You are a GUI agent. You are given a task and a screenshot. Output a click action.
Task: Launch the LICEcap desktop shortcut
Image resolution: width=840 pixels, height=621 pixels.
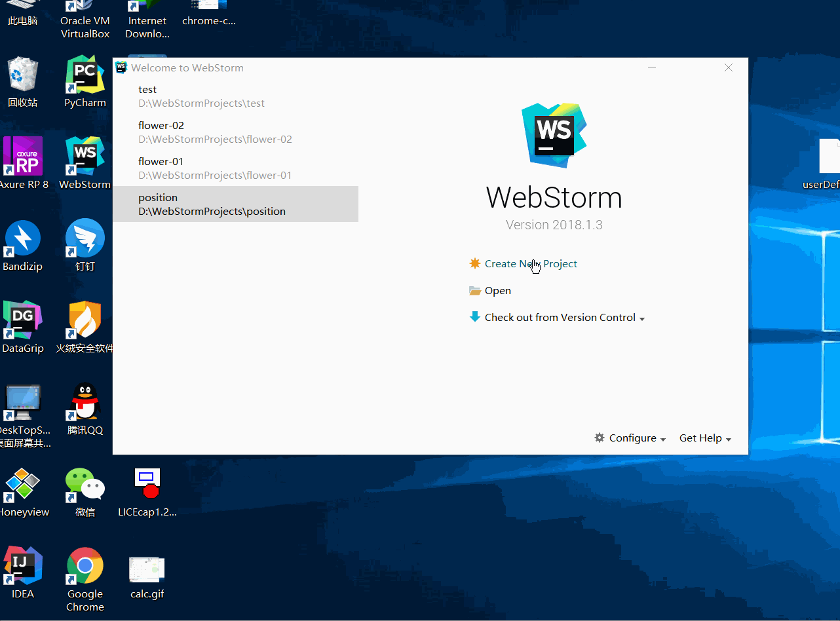[x=147, y=491]
